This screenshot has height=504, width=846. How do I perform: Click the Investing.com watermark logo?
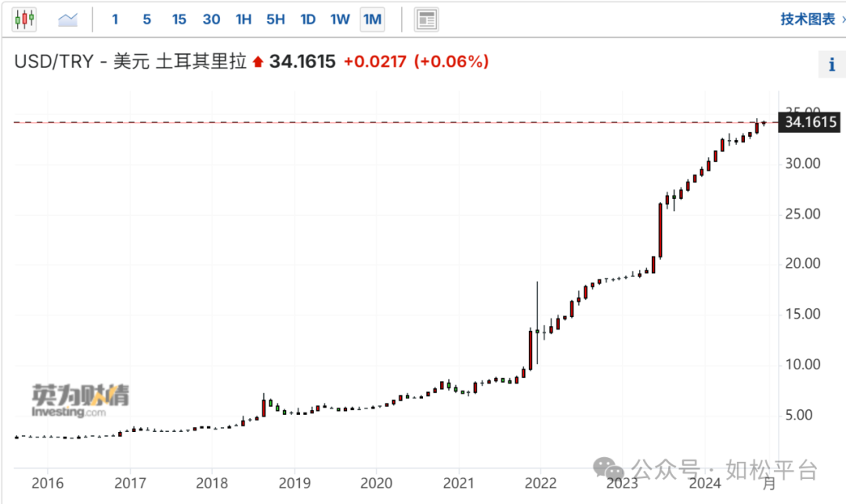pyautogui.click(x=80, y=401)
